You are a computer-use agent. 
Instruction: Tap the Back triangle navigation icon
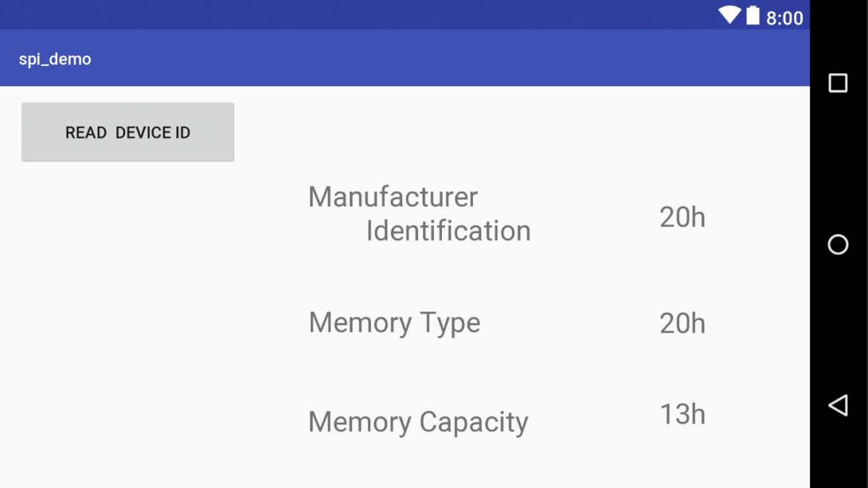[x=838, y=406]
